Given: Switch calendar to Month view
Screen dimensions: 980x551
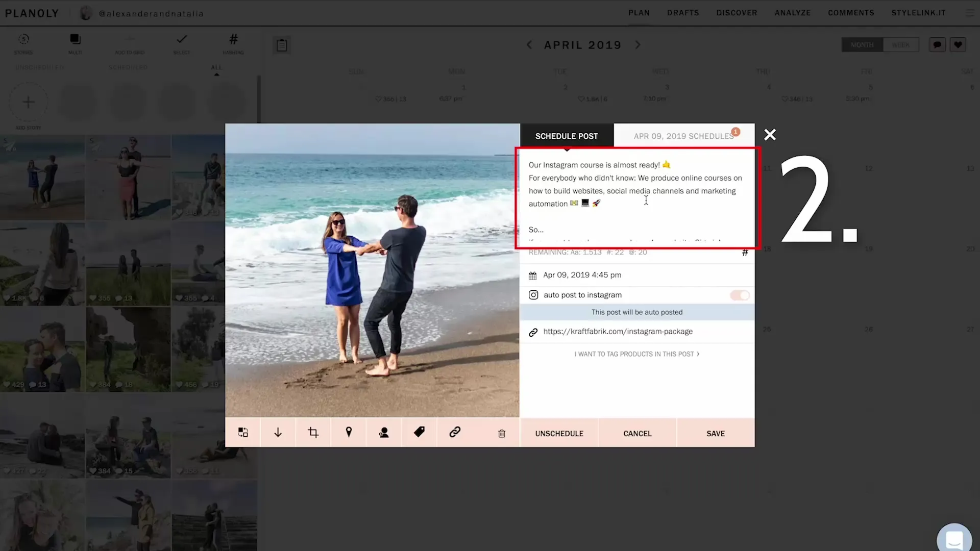Looking at the screenshot, I should click(862, 45).
